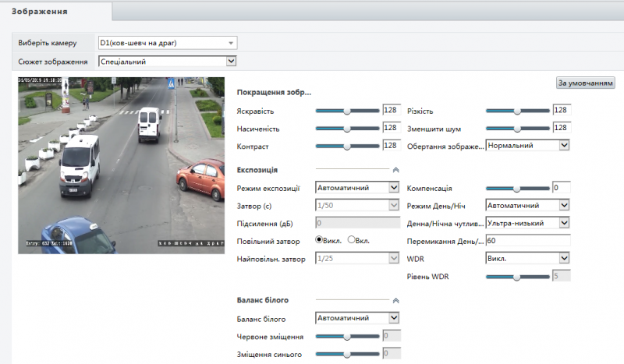The height and width of the screenshot is (364, 624).
Task: Click the Контраст value field
Action: tap(392, 146)
